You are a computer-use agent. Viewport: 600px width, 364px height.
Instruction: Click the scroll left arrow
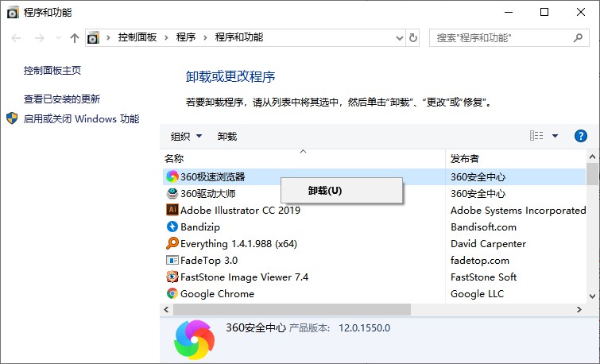[x=166, y=309]
